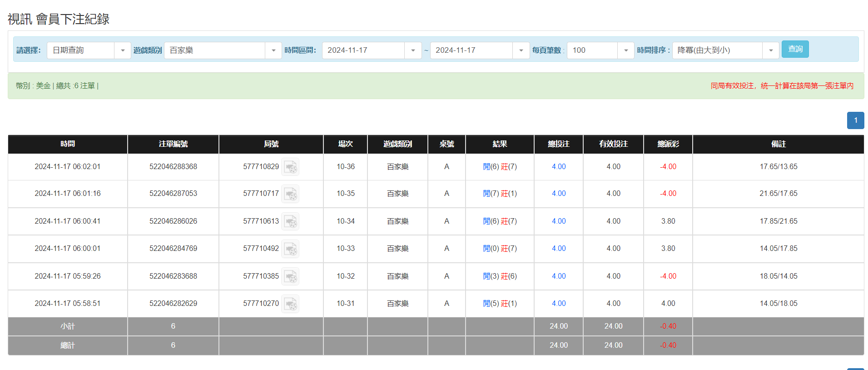Open the start date 2024-11-17 picker arrow
The height and width of the screenshot is (370, 868).
[413, 50]
